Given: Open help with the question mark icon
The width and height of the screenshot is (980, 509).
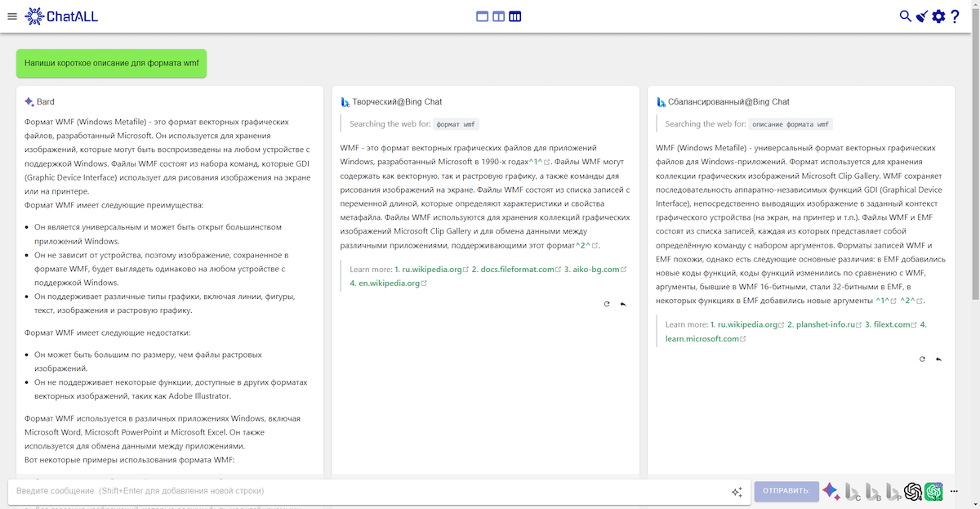Looking at the screenshot, I should tap(955, 16).
